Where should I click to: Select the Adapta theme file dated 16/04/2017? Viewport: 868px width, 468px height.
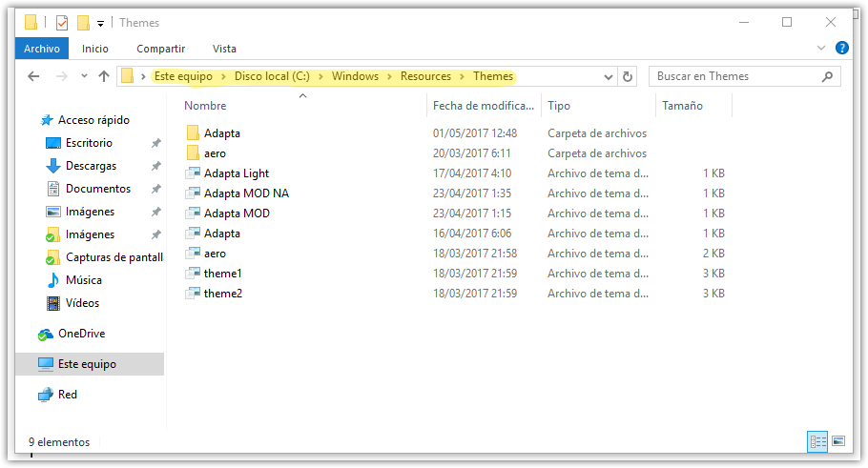pos(222,234)
